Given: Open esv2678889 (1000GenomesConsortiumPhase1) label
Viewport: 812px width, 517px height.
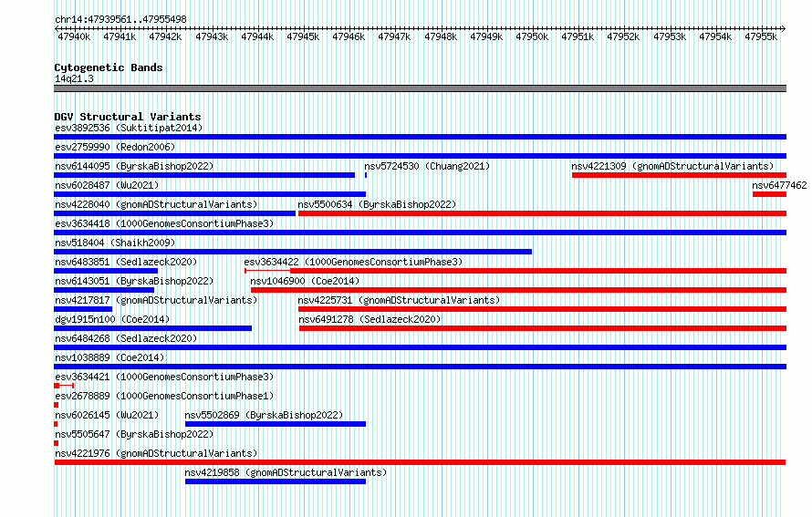Looking at the screenshot, I should tap(164, 396).
